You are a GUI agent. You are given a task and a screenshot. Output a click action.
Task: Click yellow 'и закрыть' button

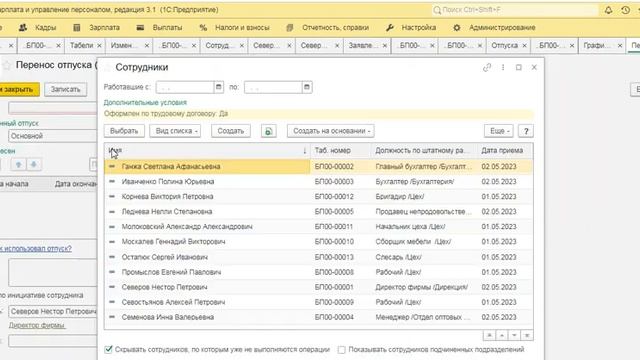19,89
